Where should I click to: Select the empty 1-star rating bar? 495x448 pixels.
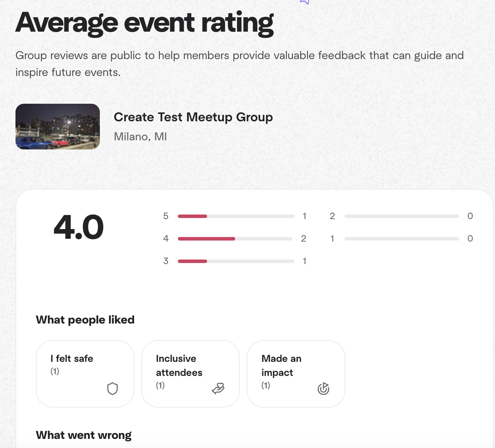401,239
